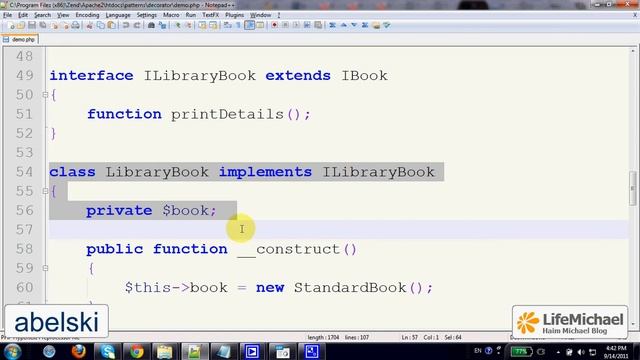Screen dimensions: 640x360
Task: Click the text 'printDetails' on line 51
Action: point(227,114)
